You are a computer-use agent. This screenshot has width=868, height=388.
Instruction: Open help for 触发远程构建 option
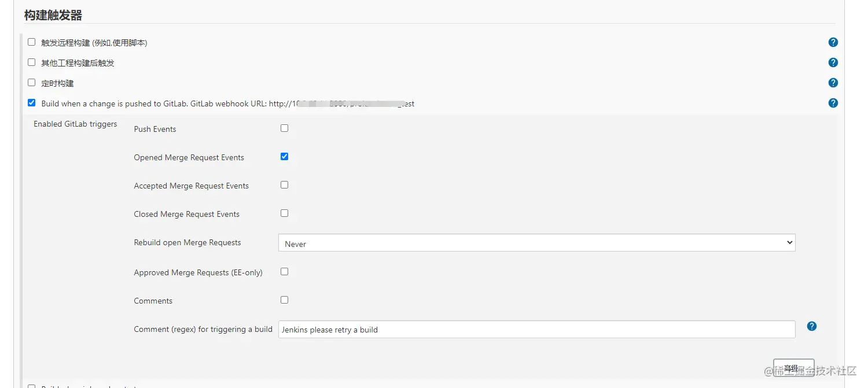pyautogui.click(x=833, y=42)
